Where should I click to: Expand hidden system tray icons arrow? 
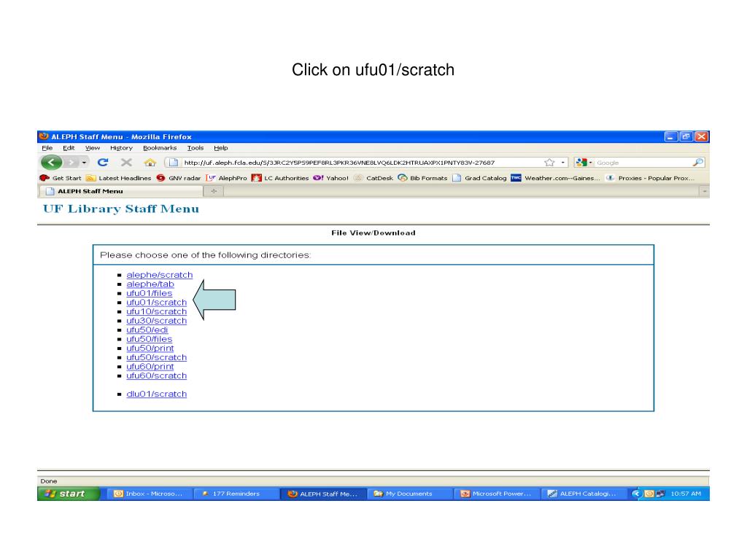[x=635, y=494]
